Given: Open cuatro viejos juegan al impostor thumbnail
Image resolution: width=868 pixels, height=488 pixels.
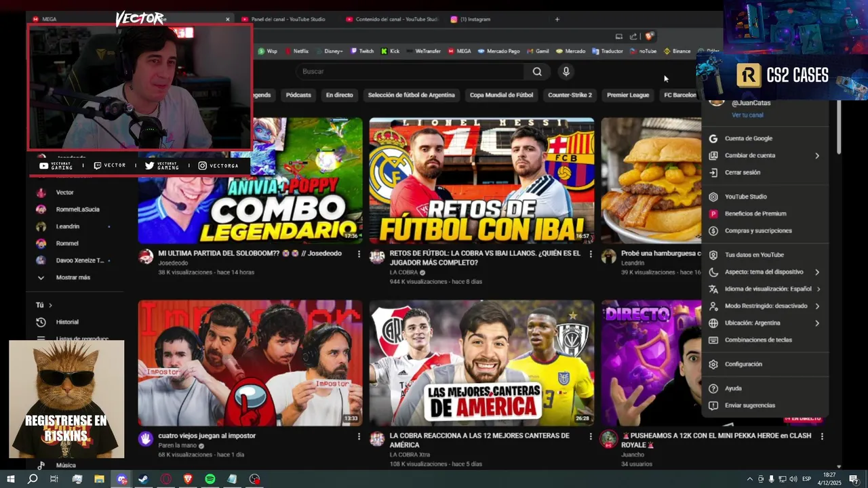Looking at the screenshot, I should pos(250,363).
